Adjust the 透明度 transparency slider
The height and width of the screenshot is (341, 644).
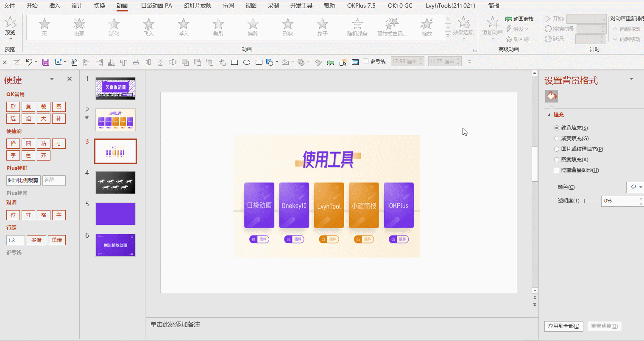591,201
